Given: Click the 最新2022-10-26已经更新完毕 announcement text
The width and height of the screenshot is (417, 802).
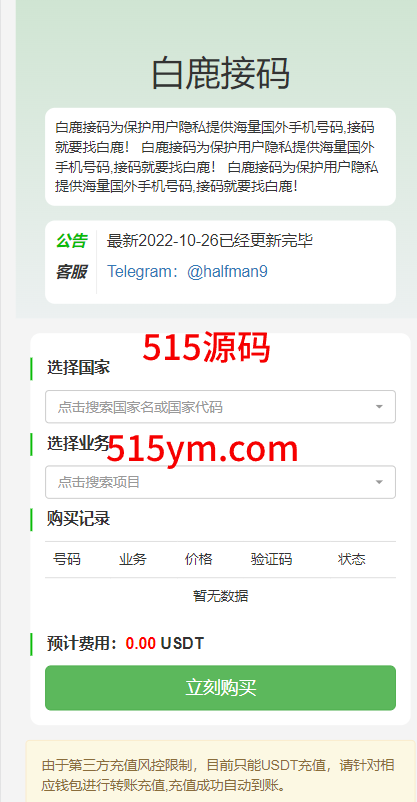Looking at the screenshot, I should point(210,240).
